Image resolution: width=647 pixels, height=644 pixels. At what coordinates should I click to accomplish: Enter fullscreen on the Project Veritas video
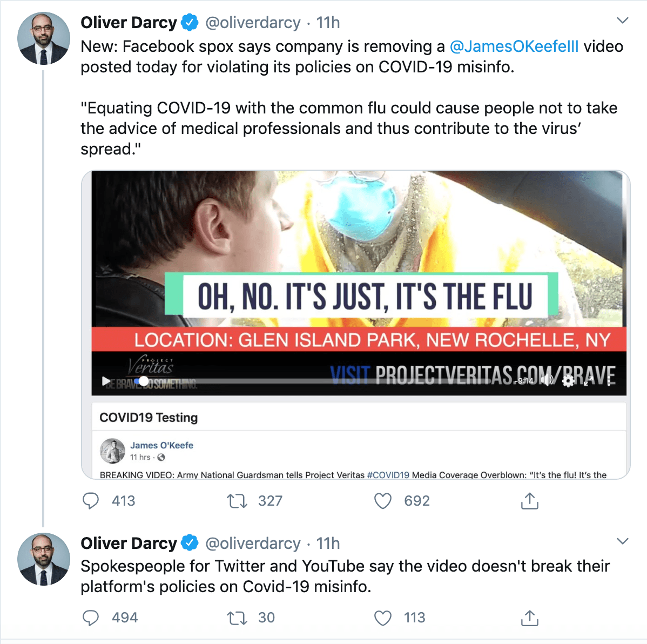tap(588, 381)
